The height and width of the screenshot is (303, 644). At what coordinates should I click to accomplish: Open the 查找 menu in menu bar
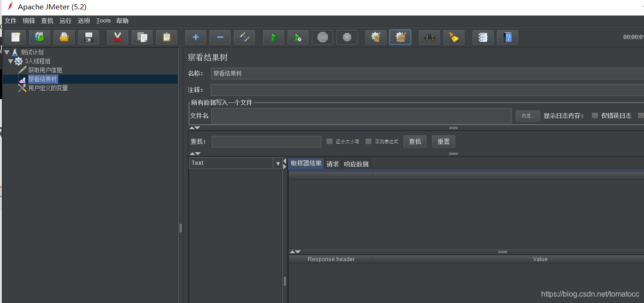tap(47, 21)
